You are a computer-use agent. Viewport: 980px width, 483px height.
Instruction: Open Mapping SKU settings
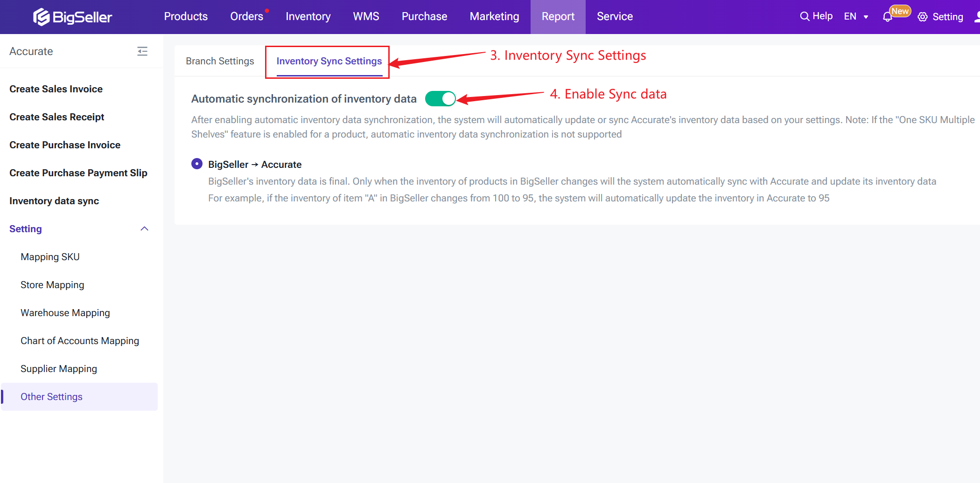point(50,257)
